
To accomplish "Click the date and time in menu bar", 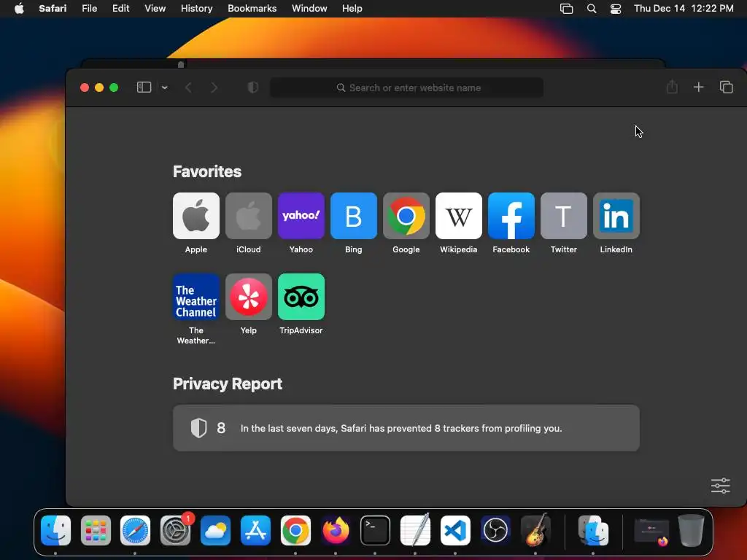I will coord(684,8).
